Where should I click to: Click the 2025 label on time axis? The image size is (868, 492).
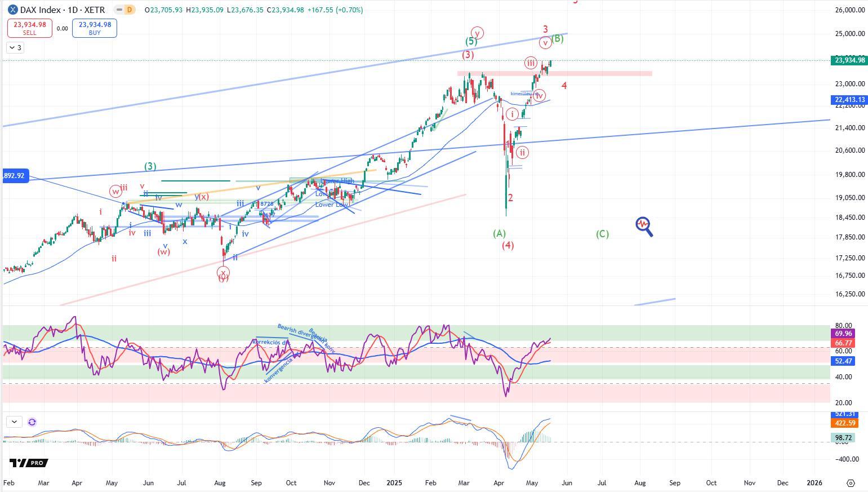point(394,483)
